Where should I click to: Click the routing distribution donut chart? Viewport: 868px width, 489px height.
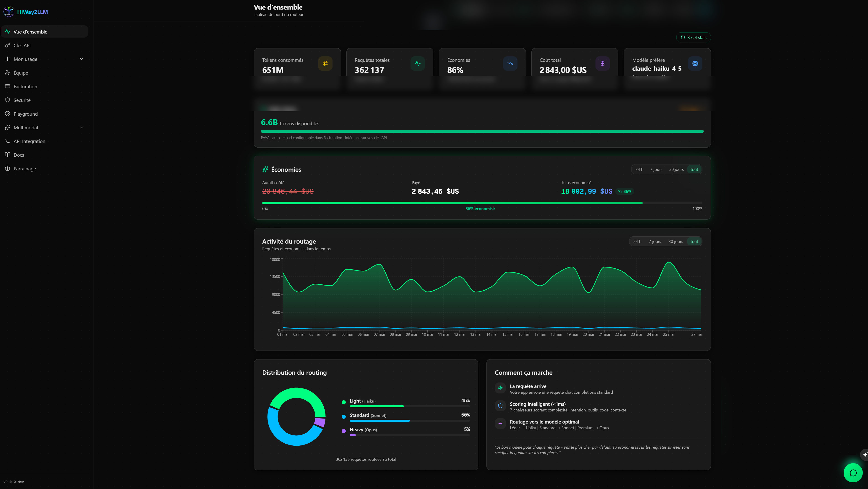coord(296,416)
